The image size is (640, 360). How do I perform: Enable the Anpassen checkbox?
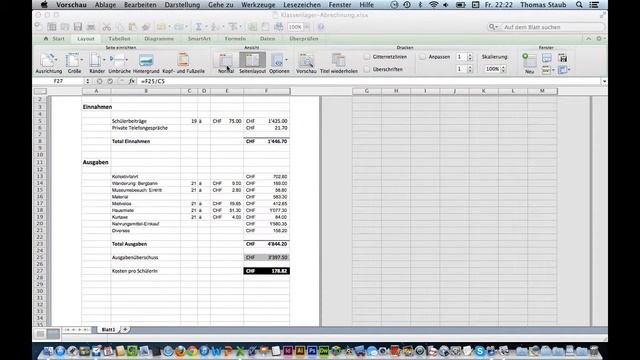pos(423,57)
